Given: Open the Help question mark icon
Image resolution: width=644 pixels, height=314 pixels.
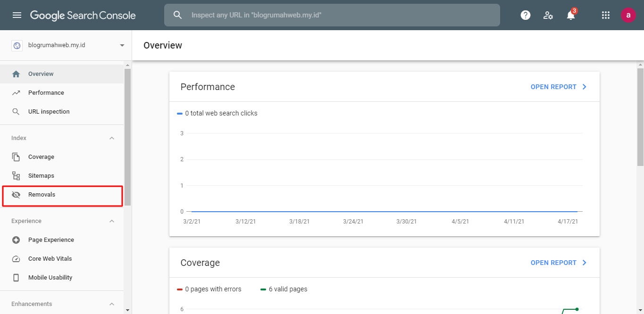Looking at the screenshot, I should [526, 15].
